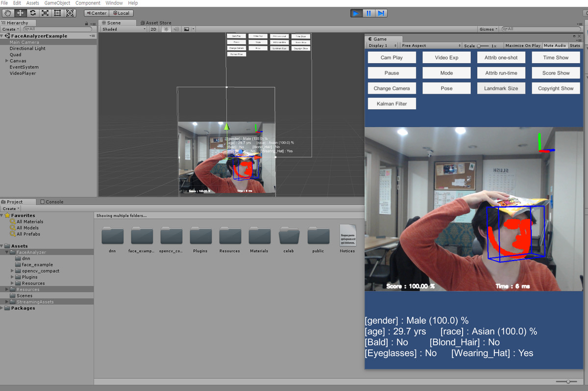Click the Cam Play button in Game view
This screenshot has height=391, width=588.
[x=392, y=57]
